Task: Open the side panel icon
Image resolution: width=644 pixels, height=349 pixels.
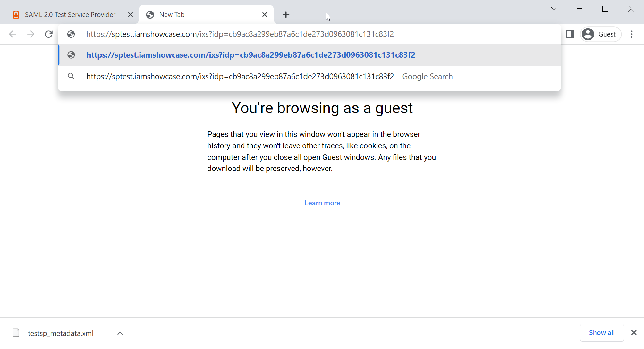Action: click(x=570, y=34)
